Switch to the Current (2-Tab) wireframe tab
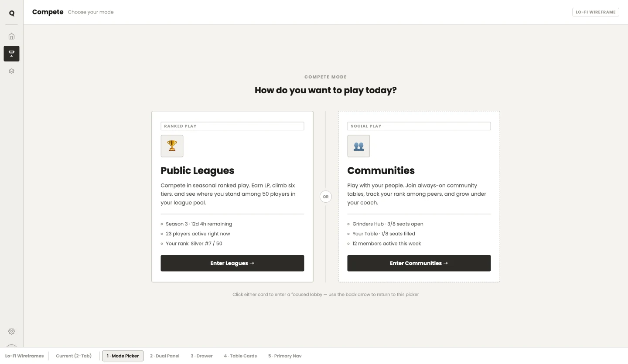Screen dimensions: 628x364 [x=74, y=356]
